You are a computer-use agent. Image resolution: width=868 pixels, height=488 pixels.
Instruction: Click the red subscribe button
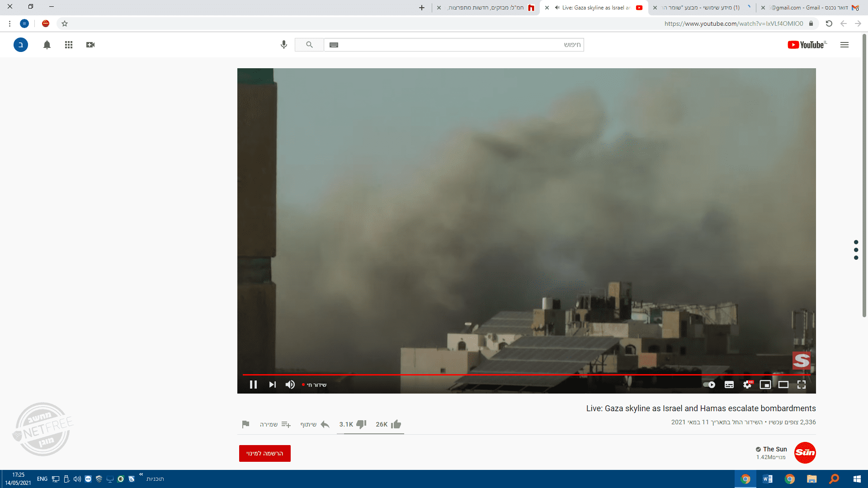[x=264, y=453]
